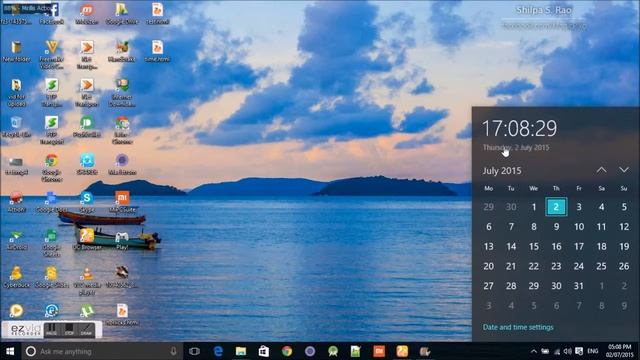Stop the Ezvid recording
This screenshot has height=360, width=640.
pyautogui.click(x=69, y=330)
